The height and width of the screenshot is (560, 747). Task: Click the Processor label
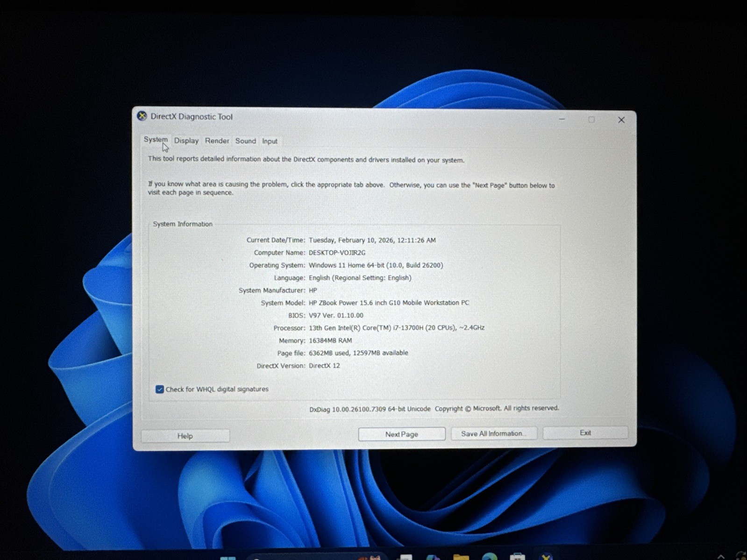289,328
